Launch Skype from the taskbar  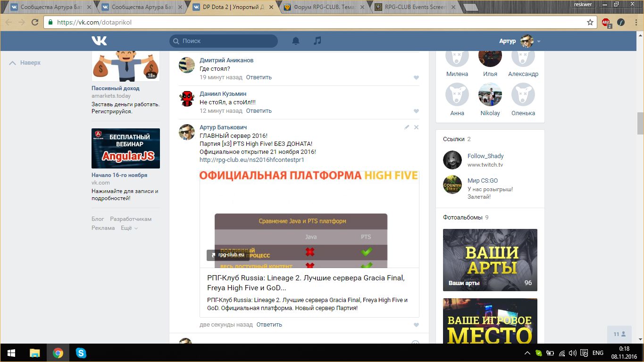[81, 353]
